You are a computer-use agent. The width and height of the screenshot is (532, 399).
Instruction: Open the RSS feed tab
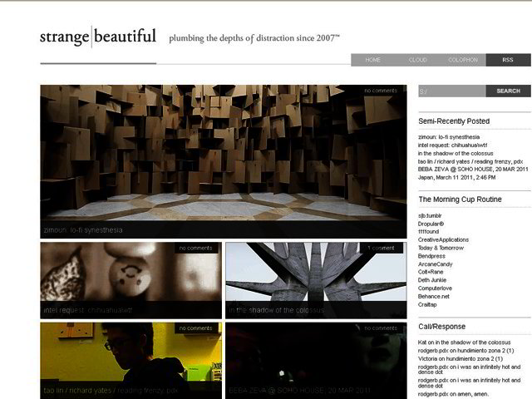coord(508,60)
